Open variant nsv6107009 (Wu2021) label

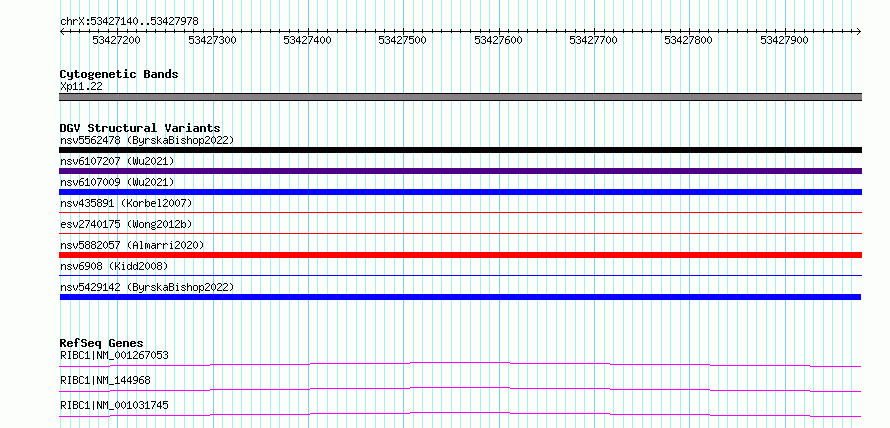116,182
